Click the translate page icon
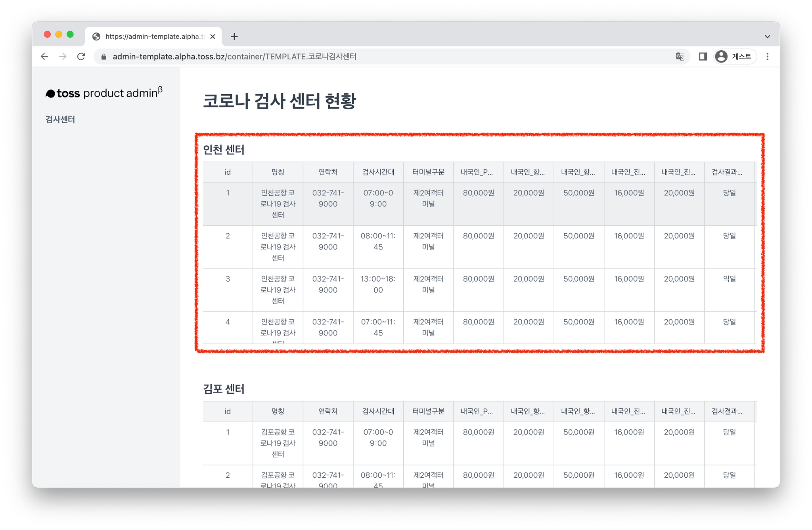 (680, 57)
